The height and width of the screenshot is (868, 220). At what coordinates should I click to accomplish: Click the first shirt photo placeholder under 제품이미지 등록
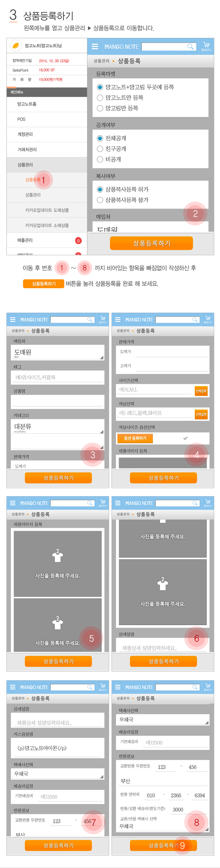58,563
